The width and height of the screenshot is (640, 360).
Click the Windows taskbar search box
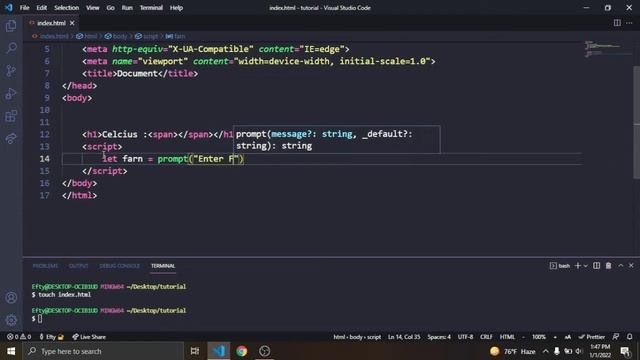pos(103,351)
